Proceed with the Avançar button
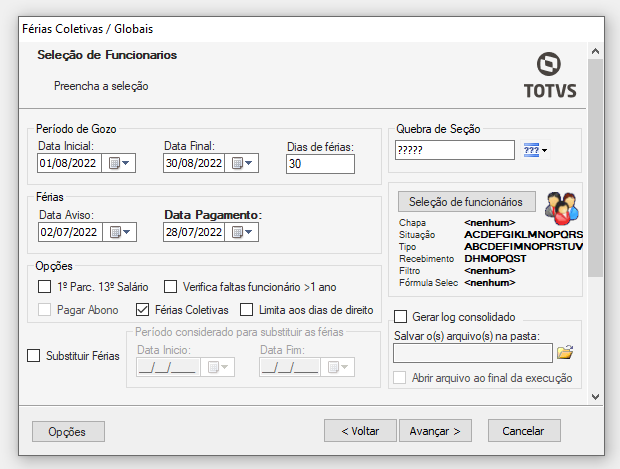This screenshot has height=469, width=620. point(435,431)
